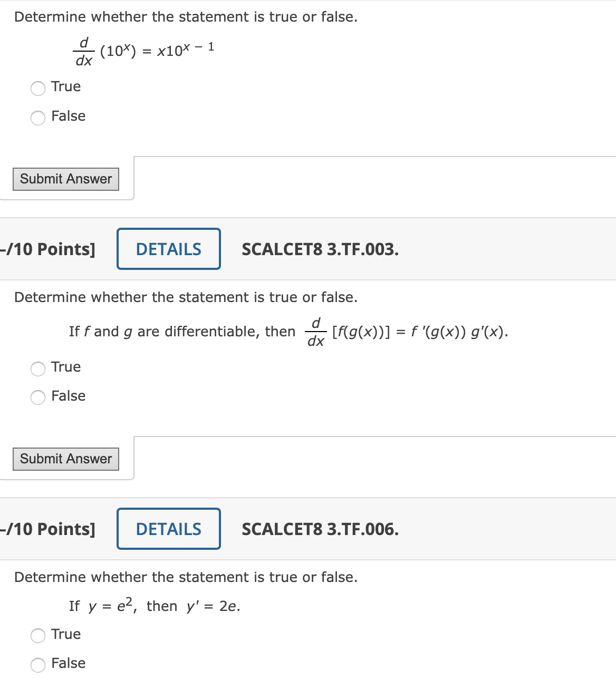Submit answer for the chain rule question

(65, 459)
